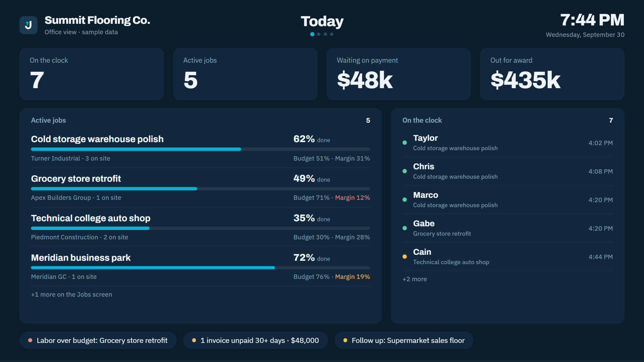The image size is (644, 362).
Task: Click the red dot in Labor over budget alert
Action: [30, 341]
